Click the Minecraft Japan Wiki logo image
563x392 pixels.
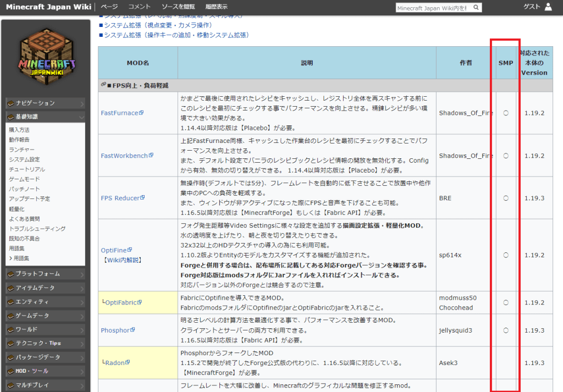[x=46, y=57]
